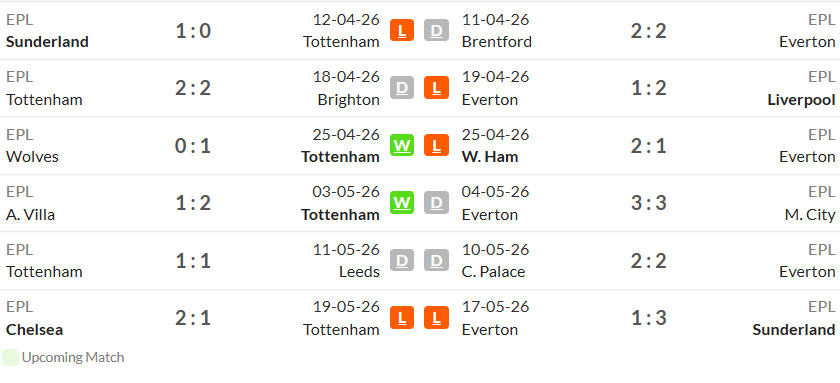Click the L badge for W. Ham vs Everton
Viewport: 840px width, 383px height.
coord(437,145)
